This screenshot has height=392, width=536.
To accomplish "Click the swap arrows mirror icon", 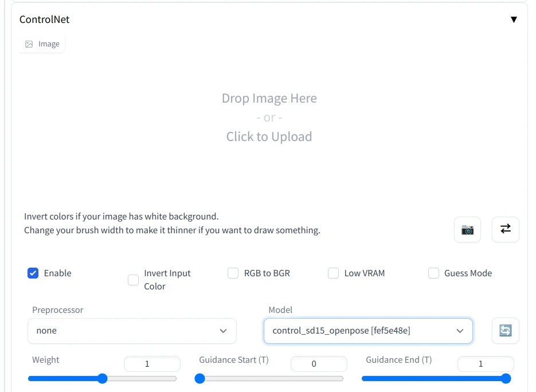I will point(505,229).
